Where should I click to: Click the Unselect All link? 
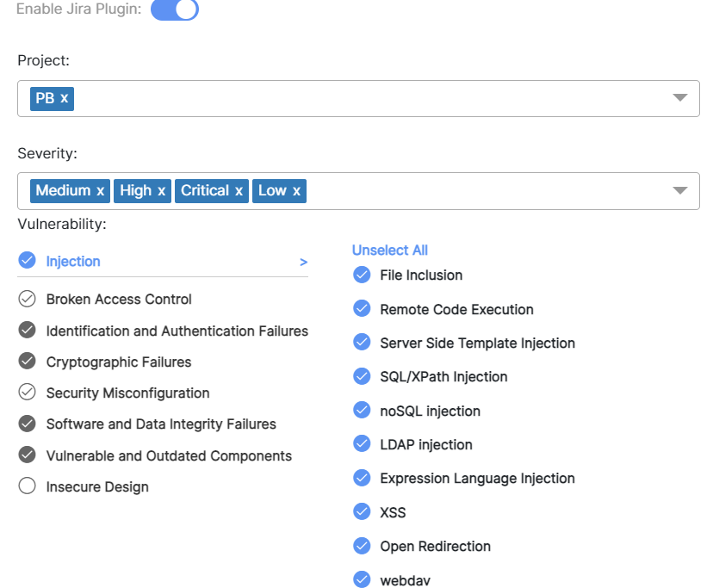(x=390, y=250)
